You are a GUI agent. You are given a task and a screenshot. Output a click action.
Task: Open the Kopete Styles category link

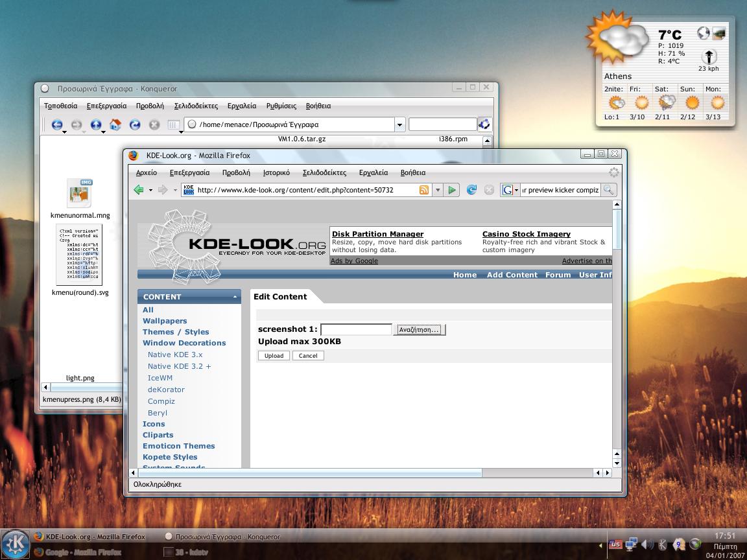170,457
